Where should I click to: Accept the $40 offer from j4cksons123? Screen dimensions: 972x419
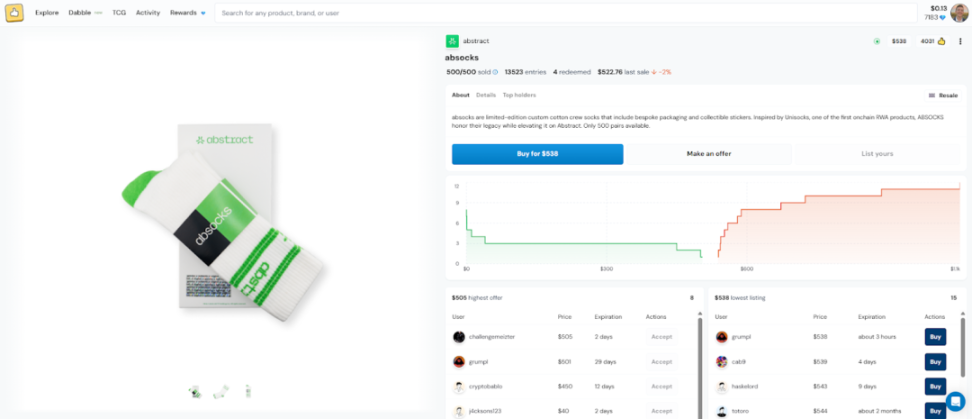(661, 411)
